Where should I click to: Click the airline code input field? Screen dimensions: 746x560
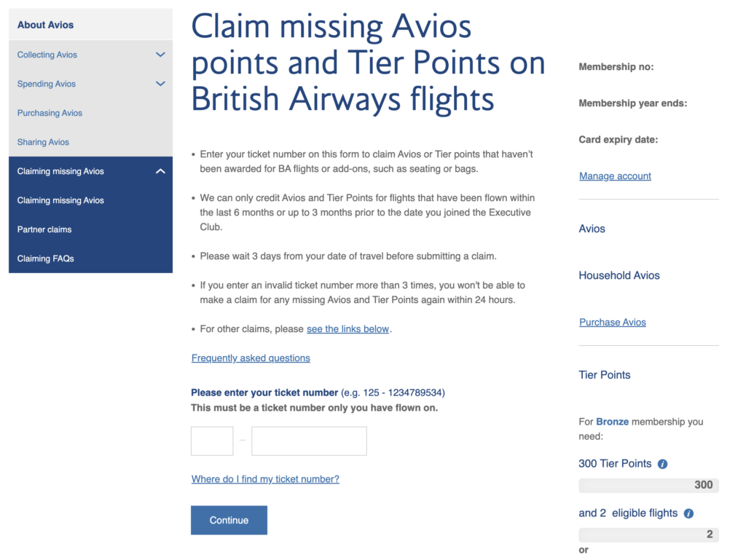tap(211, 441)
